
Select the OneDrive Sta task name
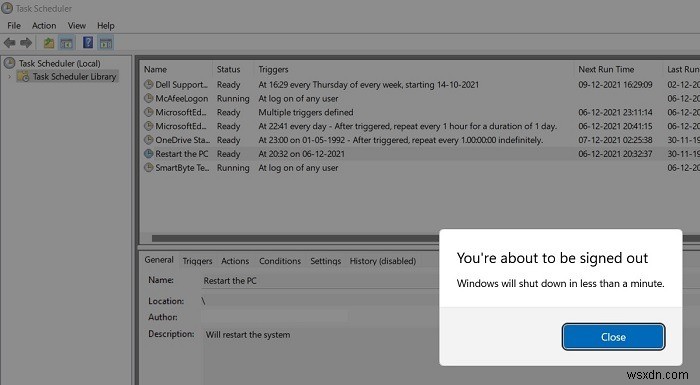182,140
